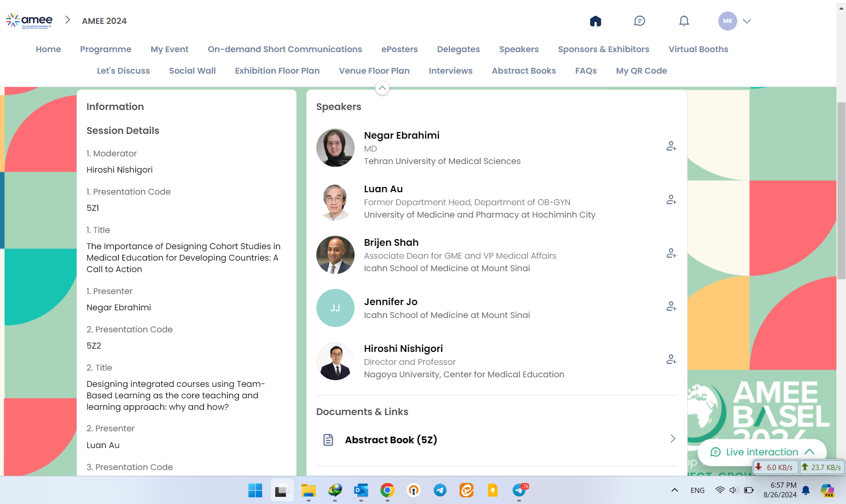Go to the Programme tab
The height and width of the screenshot is (504, 846).
point(105,49)
